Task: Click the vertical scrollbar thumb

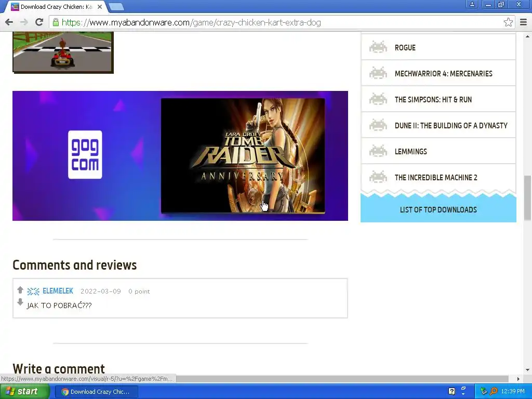Action: (x=527, y=198)
